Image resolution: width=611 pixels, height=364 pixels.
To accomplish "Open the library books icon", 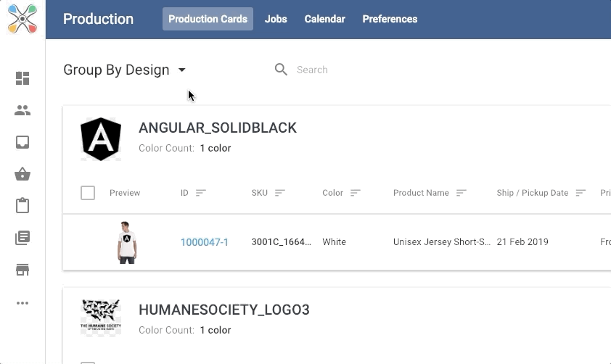I will click(x=22, y=238).
